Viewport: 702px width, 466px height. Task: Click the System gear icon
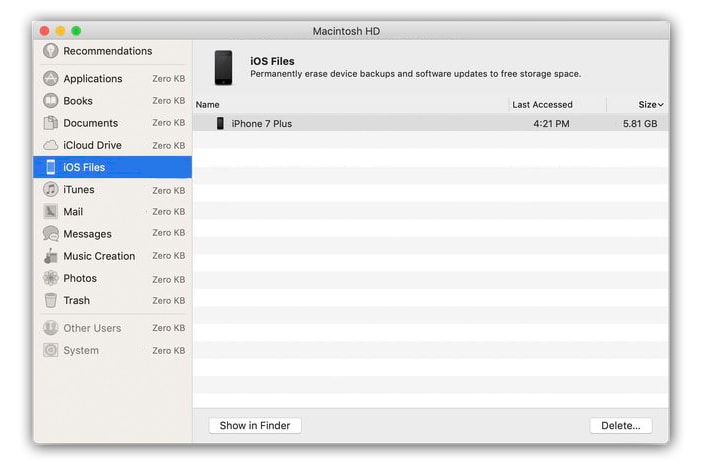coord(51,350)
